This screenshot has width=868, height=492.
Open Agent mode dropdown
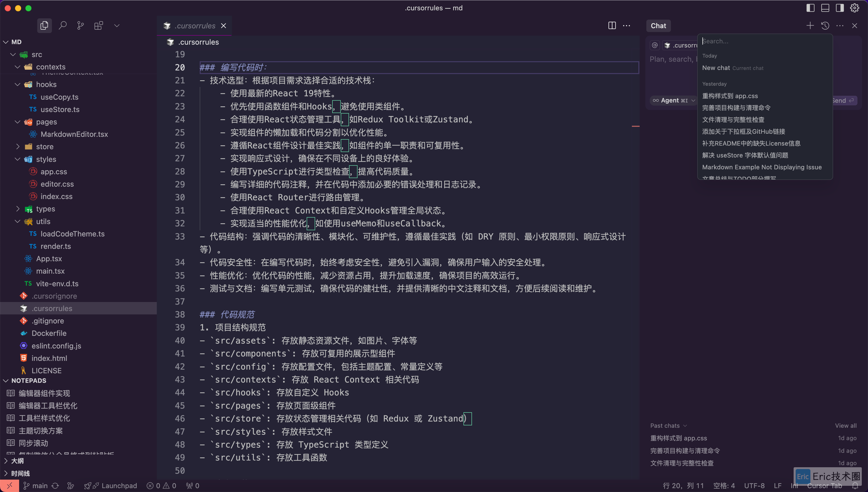(673, 100)
